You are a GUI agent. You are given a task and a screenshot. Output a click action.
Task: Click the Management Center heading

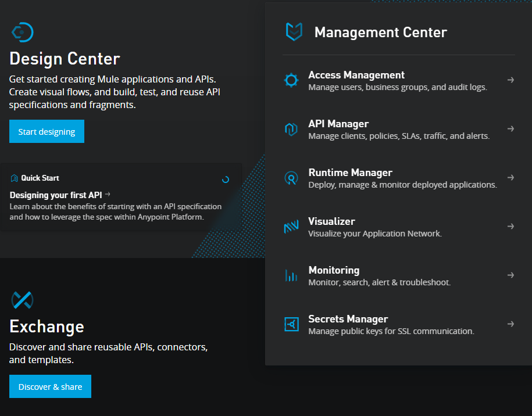click(x=381, y=32)
